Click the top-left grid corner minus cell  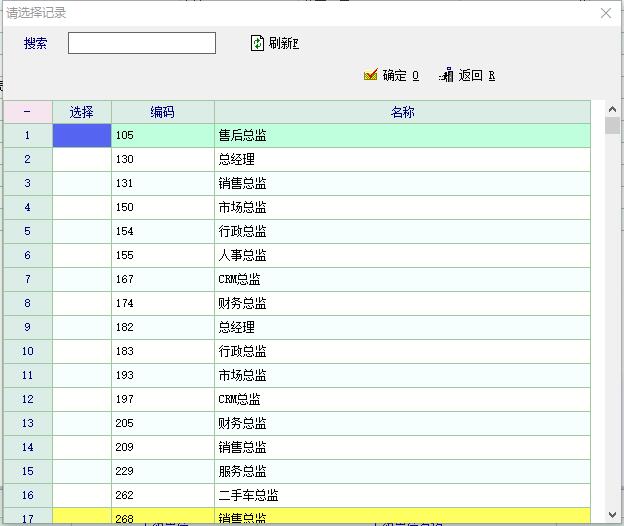click(27, 112)
